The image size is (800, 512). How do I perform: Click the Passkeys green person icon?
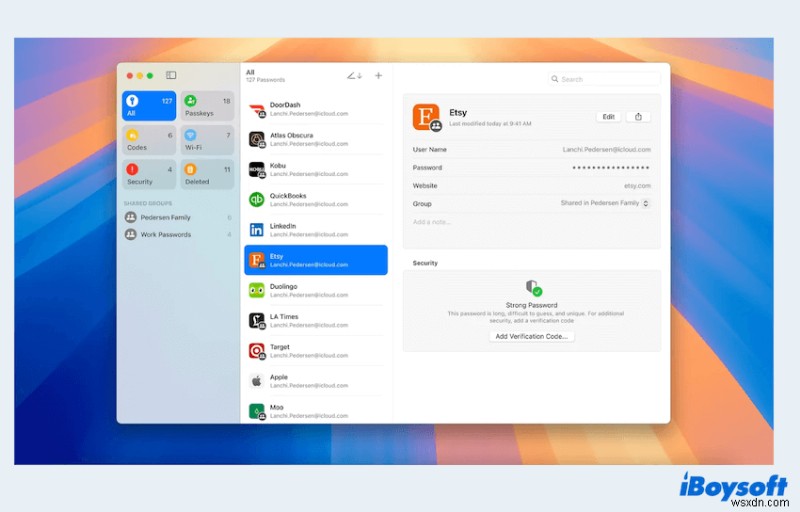(x=190, y=100)
